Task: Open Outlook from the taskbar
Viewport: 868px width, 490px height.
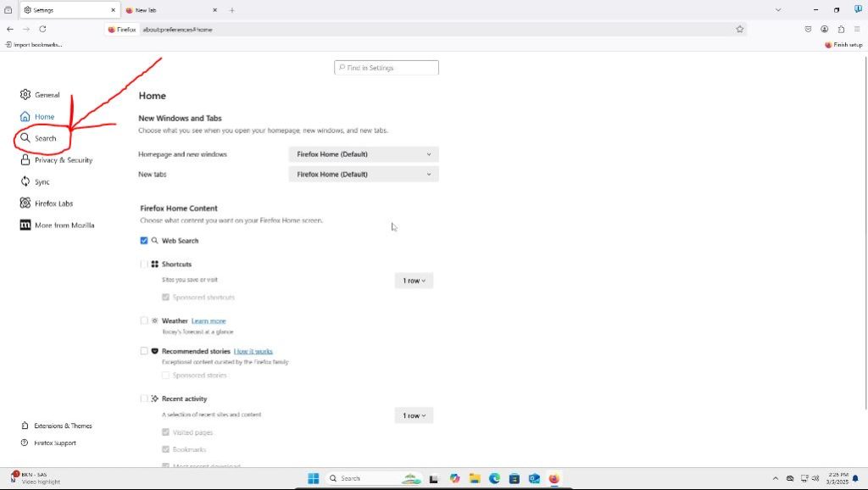Action: coord(534,478)
